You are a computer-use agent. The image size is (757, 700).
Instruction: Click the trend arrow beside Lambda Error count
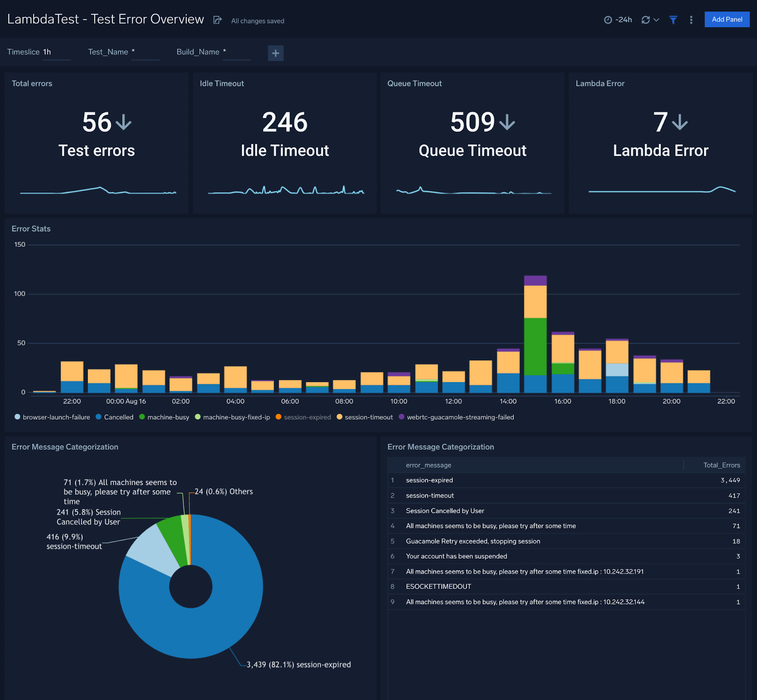pyautogui.click(x=680, y=122)
